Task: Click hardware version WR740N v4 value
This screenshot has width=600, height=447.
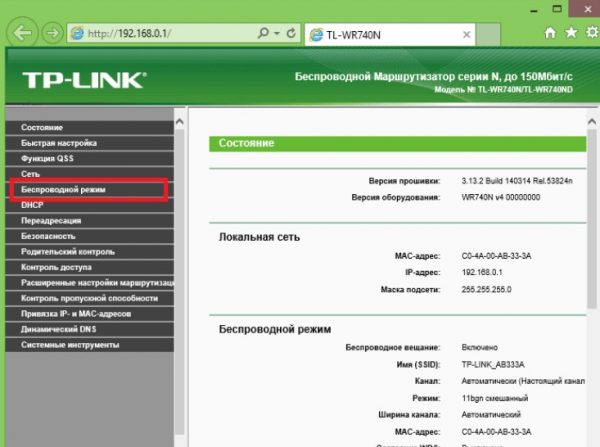Action: [x=501, y=197]
